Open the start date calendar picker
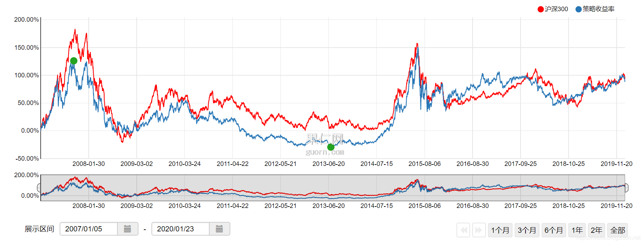The height and width of the screenshot is (244, 644). click(128, 229)
